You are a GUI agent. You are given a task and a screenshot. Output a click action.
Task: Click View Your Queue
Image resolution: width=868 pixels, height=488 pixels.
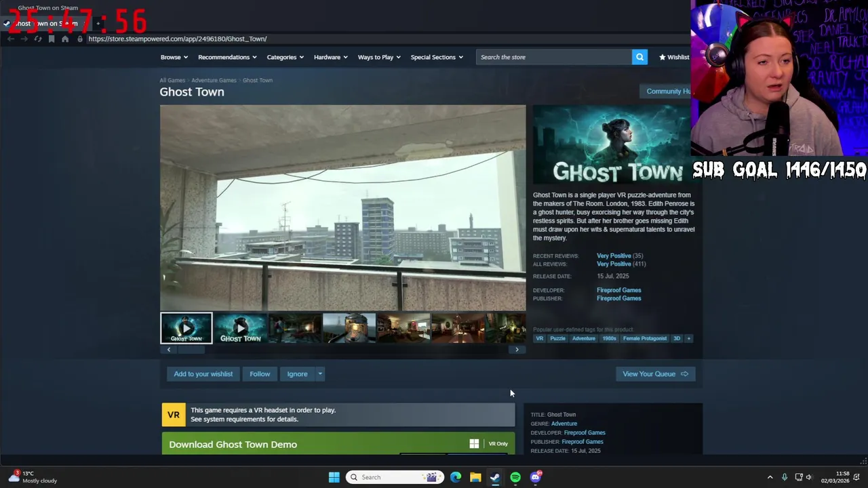(x=655, y=374)
